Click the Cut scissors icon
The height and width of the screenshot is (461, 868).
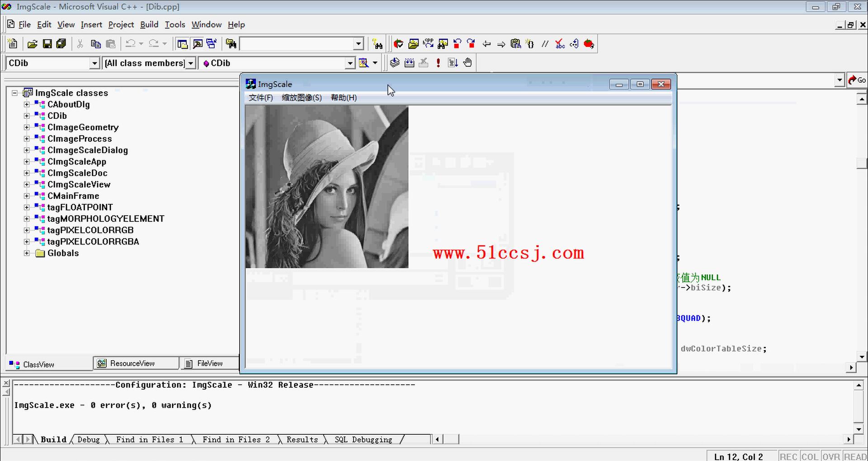pyautogui.click(x=80, y=44)
